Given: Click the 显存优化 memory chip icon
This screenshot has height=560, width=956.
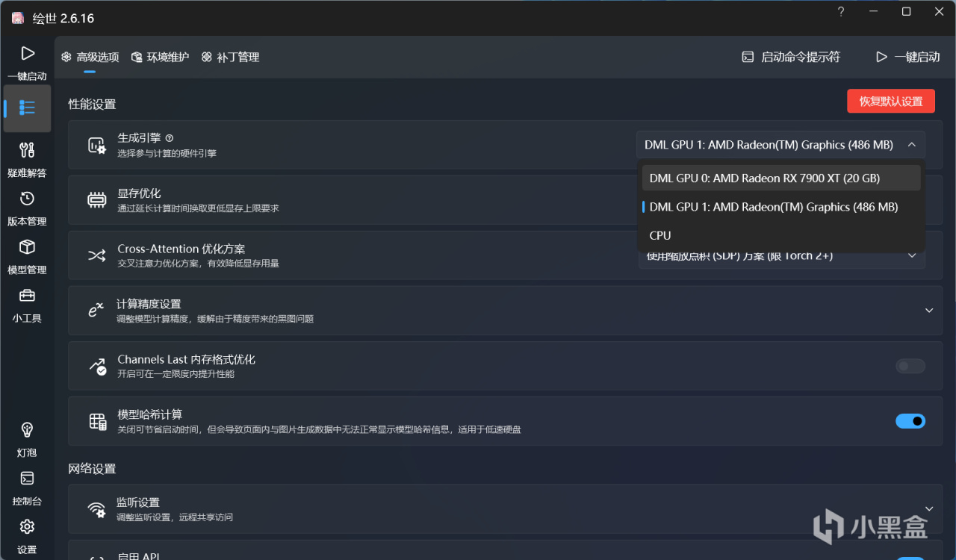Looking at the screenshot, I should [97, 200].
